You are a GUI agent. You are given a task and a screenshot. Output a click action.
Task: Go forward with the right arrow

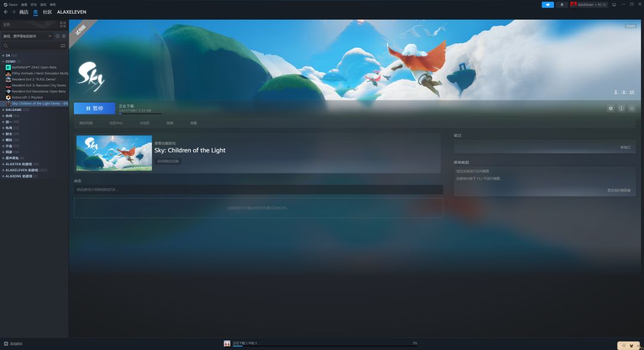coord(14,12)
